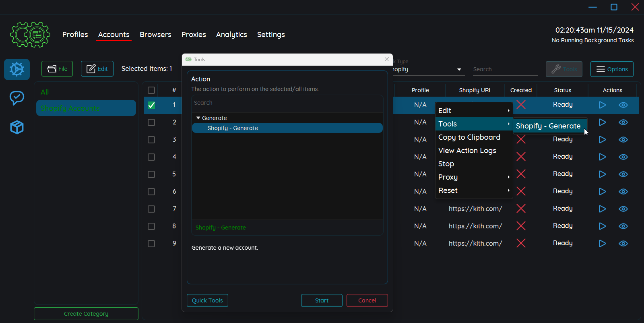The width and height of the screenshot is (644, 323).
Task: Click the eye icon in row 9
Action: tap(623, 243)
